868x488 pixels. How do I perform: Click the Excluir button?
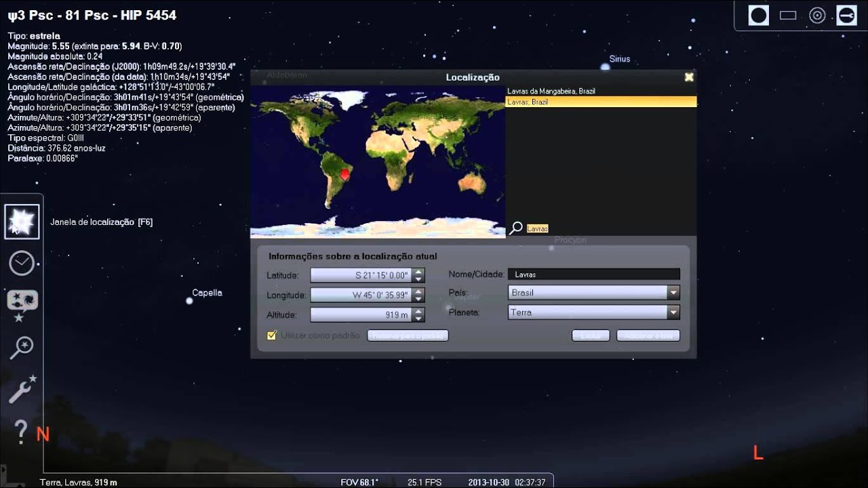[591, 335]
